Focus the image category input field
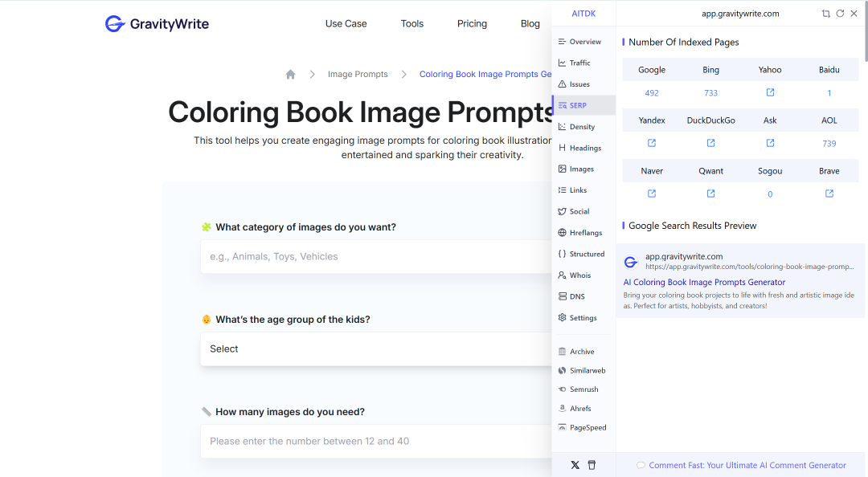868x477 pixels. click(376, 256)
